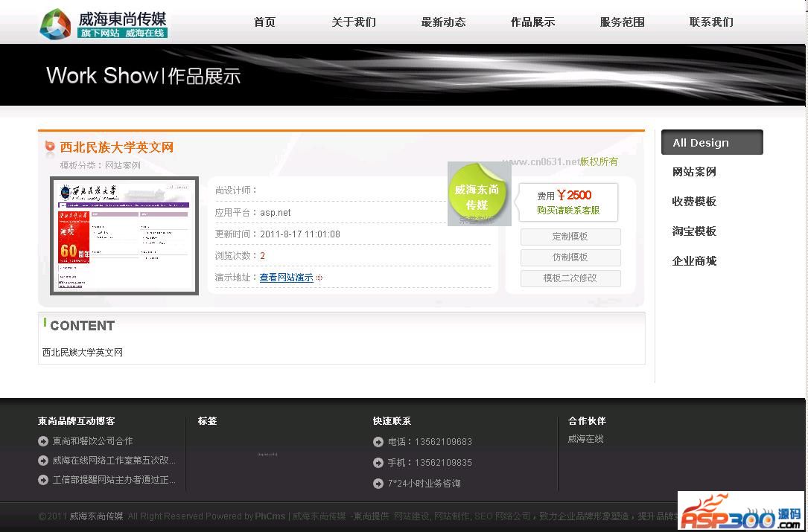Click the CONTENT section heading
Screen dimensions: 808x532
click(x=83, y=325)
